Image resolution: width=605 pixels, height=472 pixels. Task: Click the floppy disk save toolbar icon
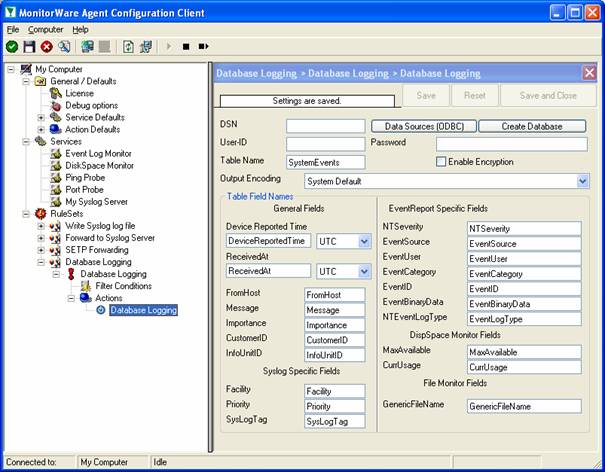(x=29, y=47)
